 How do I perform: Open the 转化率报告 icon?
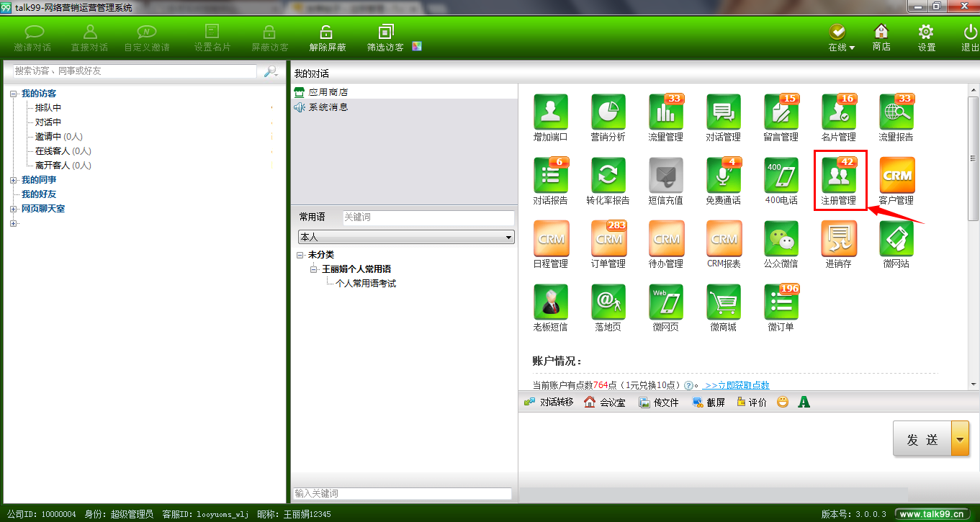coord(608,176)
